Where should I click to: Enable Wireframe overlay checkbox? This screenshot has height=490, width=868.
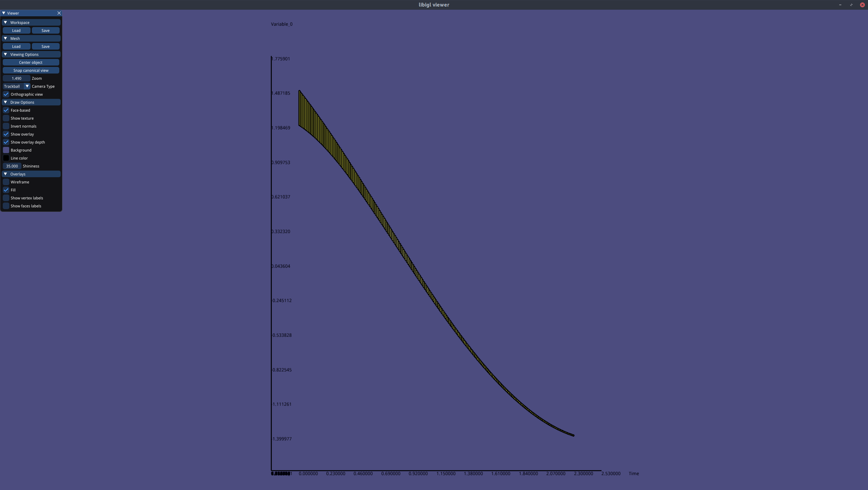point(6,182)
